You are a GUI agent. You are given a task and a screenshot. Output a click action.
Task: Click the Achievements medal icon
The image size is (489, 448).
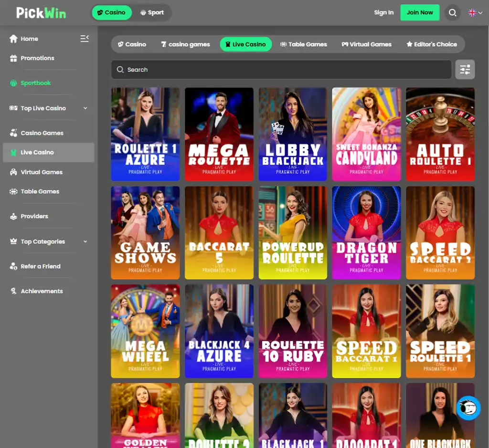click(x=13, y=291)
